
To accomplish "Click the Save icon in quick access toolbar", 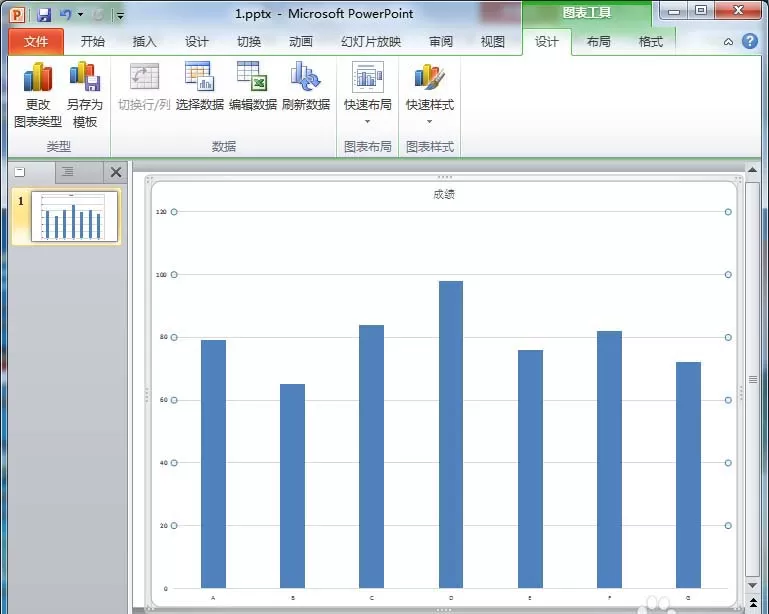I will click(x=44, y=15).
